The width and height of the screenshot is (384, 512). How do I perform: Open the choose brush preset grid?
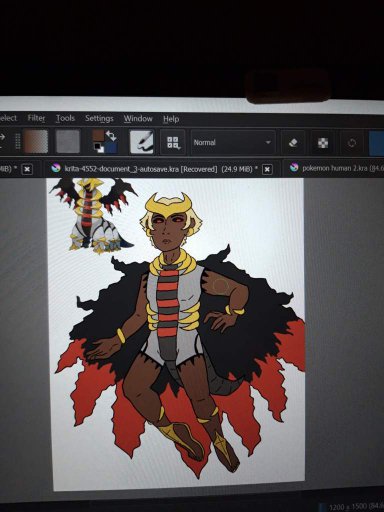(173, 142)
